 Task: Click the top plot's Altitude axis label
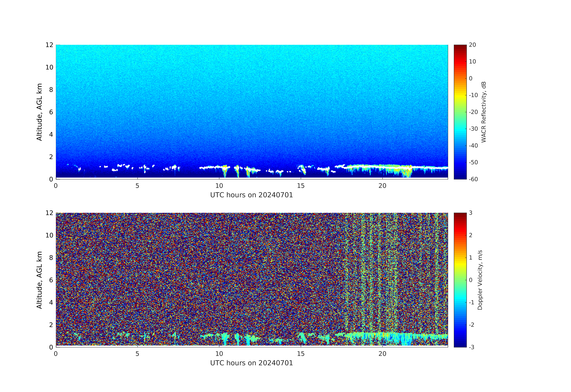39,112
